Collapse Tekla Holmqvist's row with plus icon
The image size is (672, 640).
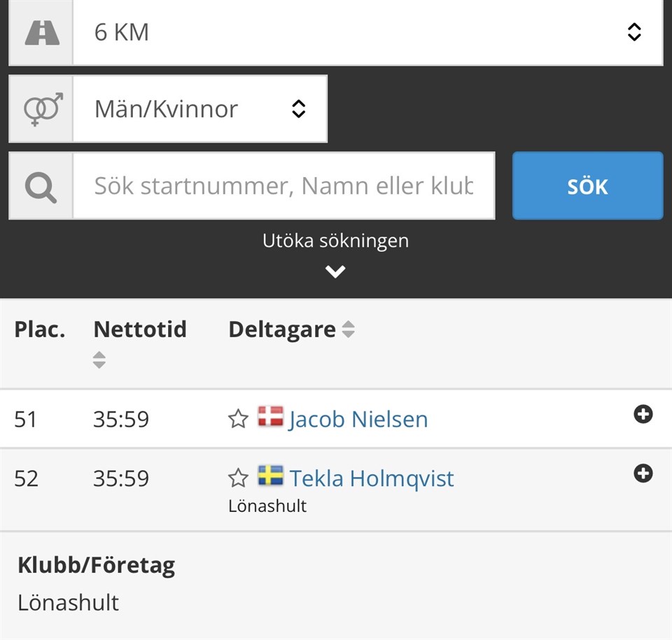(643, 474)
